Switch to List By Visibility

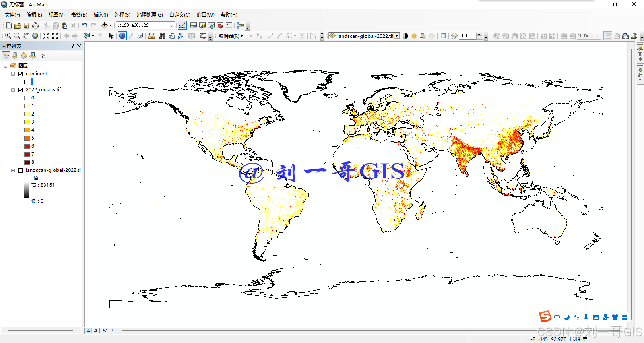24,56
